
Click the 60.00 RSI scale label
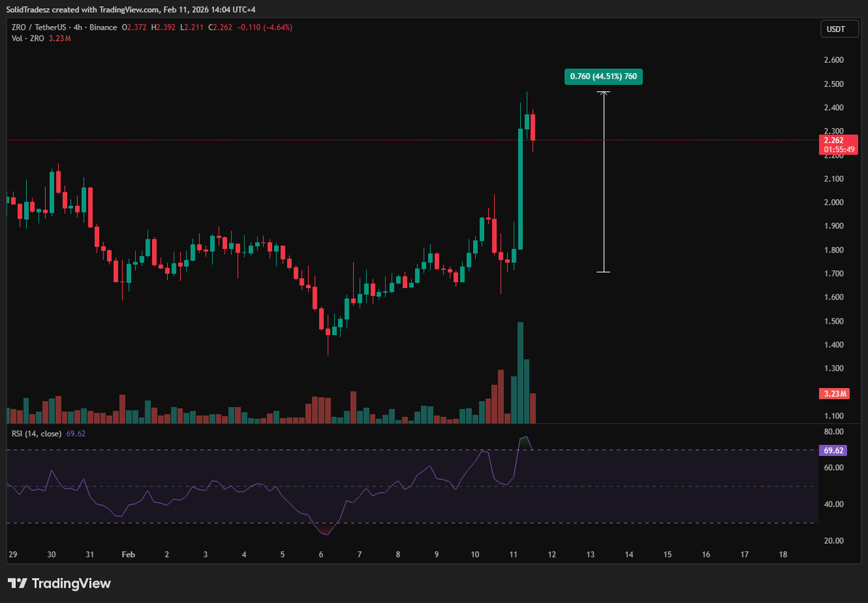pos(834,468)
